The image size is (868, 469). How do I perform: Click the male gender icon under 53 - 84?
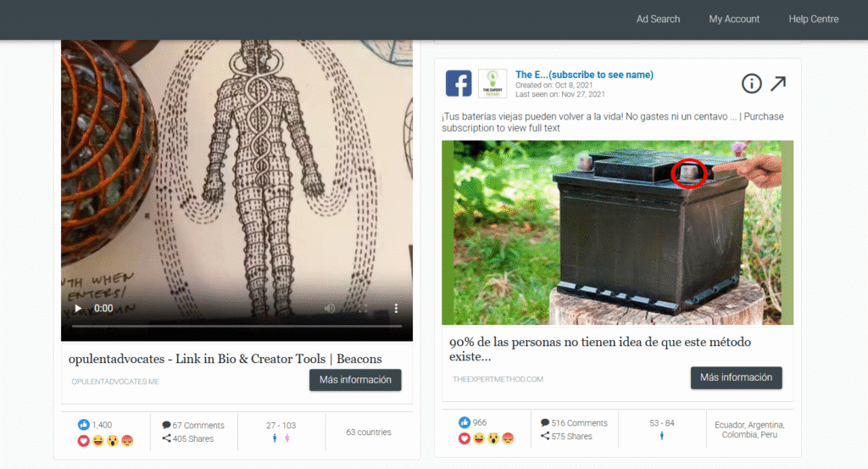click(661, 436)
